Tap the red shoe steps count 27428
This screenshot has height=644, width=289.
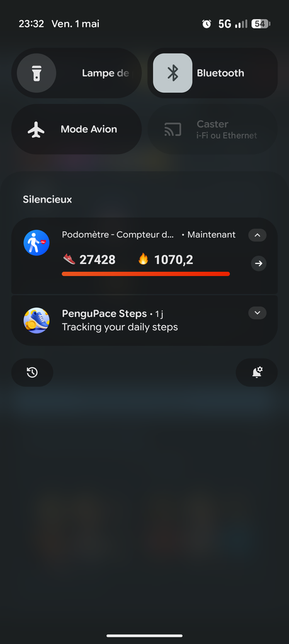point(89,260)
